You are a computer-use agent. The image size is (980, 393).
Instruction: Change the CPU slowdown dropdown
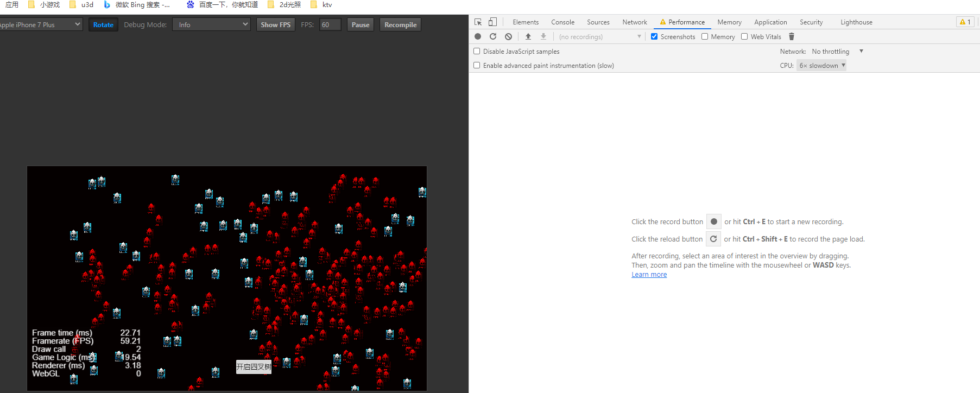[821, 66]
